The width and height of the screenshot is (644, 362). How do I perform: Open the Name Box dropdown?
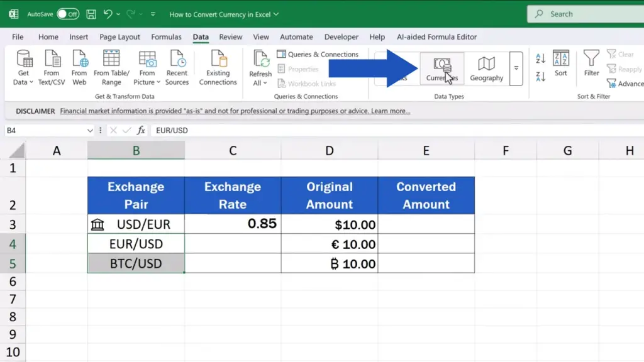tap(90, 130)
